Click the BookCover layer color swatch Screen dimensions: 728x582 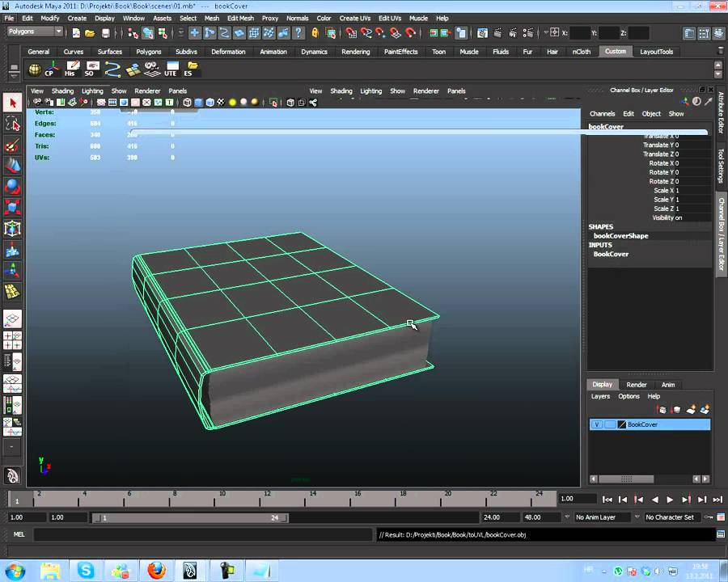(622, 424)
